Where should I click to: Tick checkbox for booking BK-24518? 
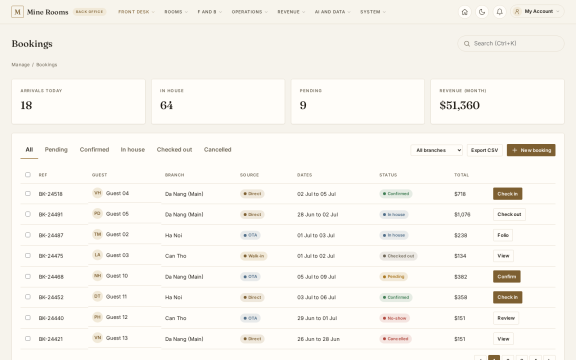click(28, 193)
